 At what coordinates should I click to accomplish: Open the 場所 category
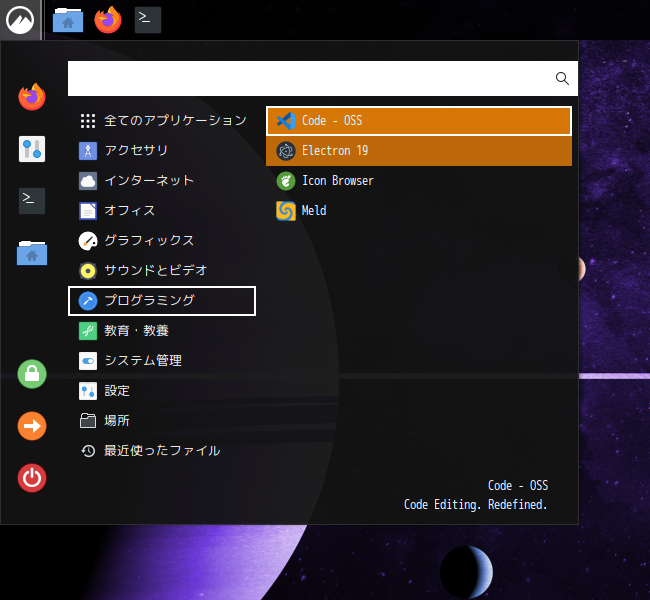[162, 421]
